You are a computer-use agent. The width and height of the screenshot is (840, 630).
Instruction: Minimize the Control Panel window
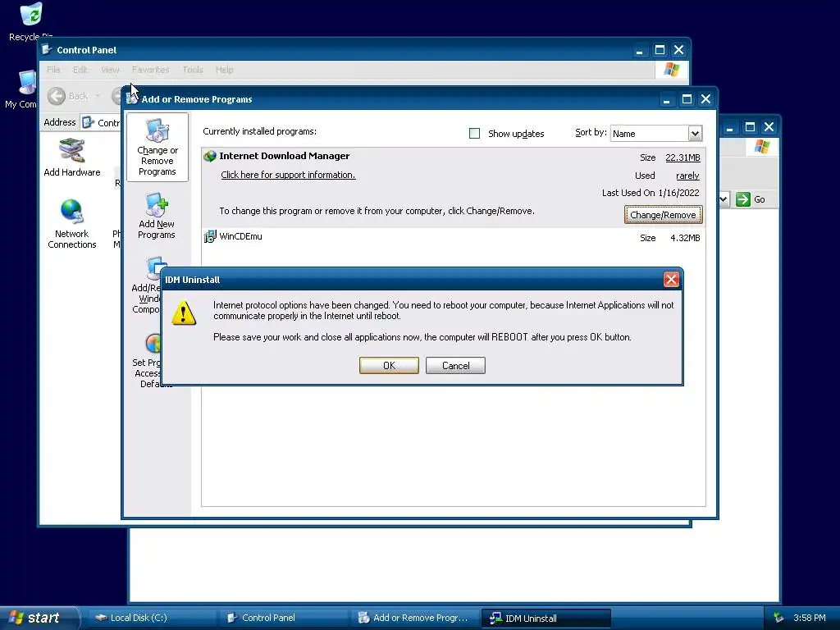pos(639,50)
